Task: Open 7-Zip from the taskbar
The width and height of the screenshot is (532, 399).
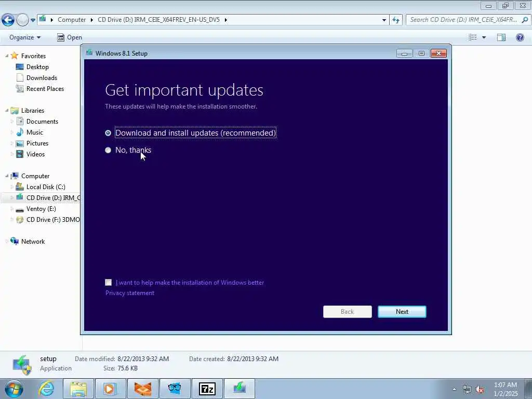Action: click(x=207, y=389)
